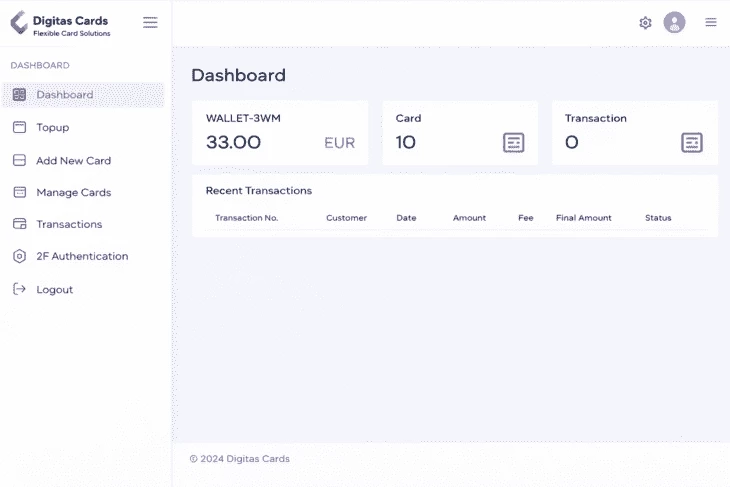Screen dimensions: 730x487
Task: Click the Dashboard page title
Action: 238,75
